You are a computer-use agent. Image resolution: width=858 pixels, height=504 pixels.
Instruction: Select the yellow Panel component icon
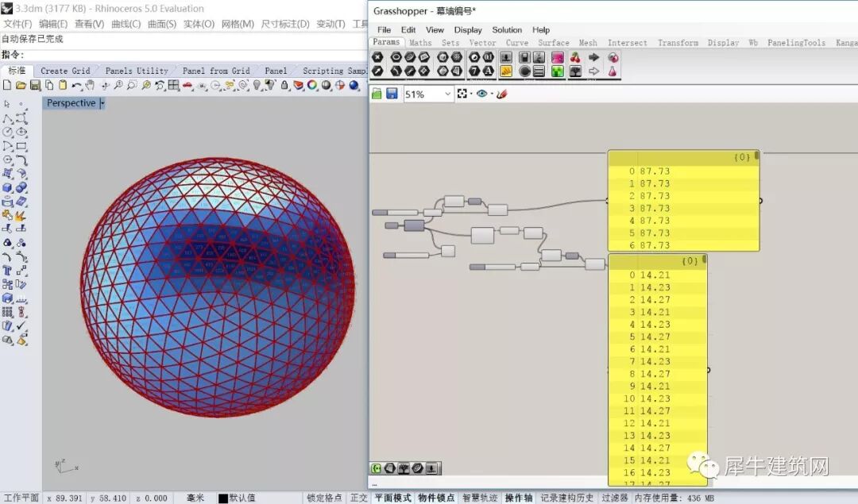(x=506, y=71)
